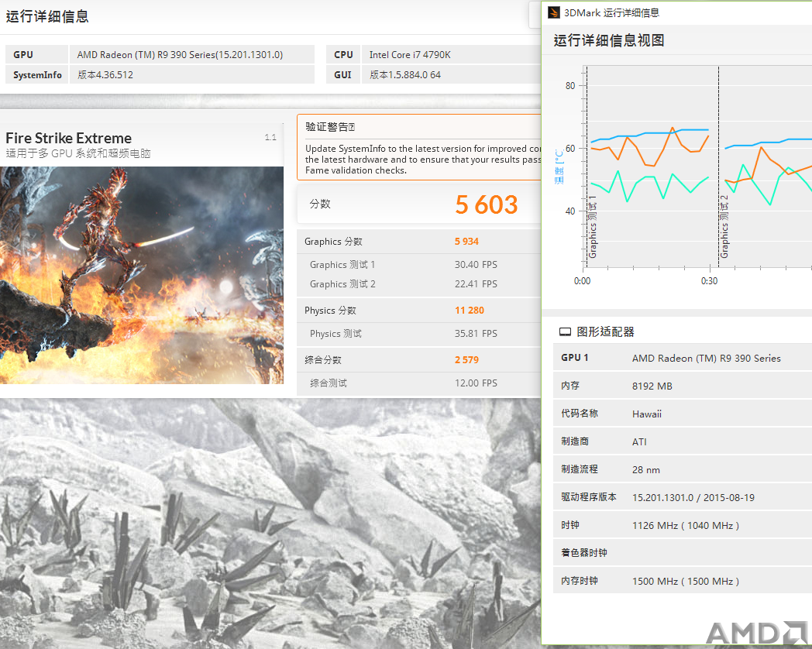812x649 pixels.
Task: Click the GPU value AMD Radeon R9 390 Series(15.201.1301.0)
Action: click(x=180, y=54)
